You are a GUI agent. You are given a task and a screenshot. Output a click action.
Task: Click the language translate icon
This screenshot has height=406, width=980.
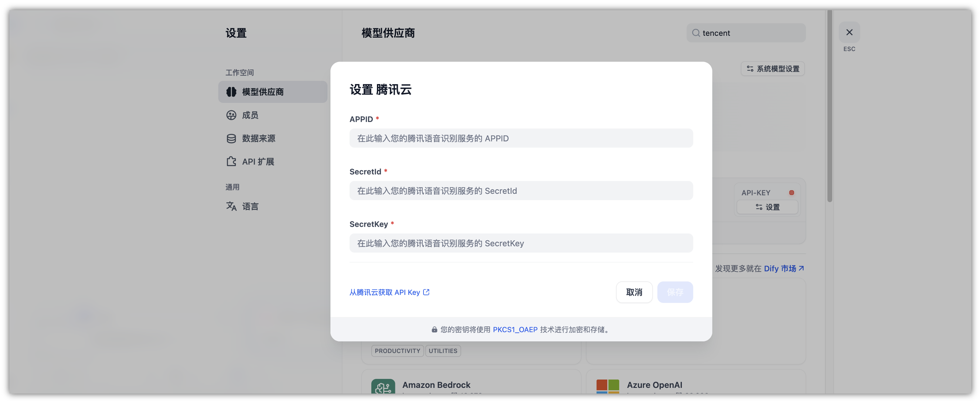coord(231,206)
